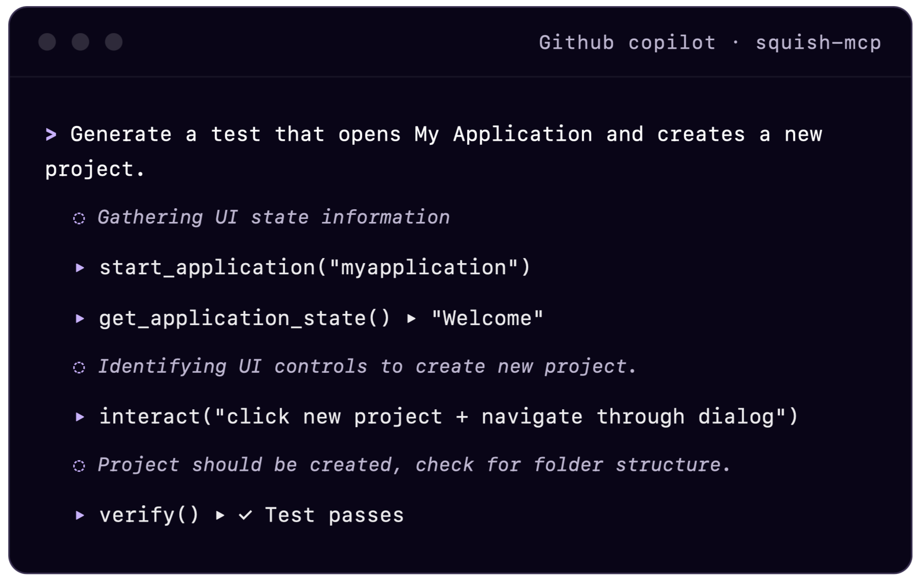Viewport: 924px width, 582px height.
Task: Expand the verify() step triangle
Action: pos(80,515)
